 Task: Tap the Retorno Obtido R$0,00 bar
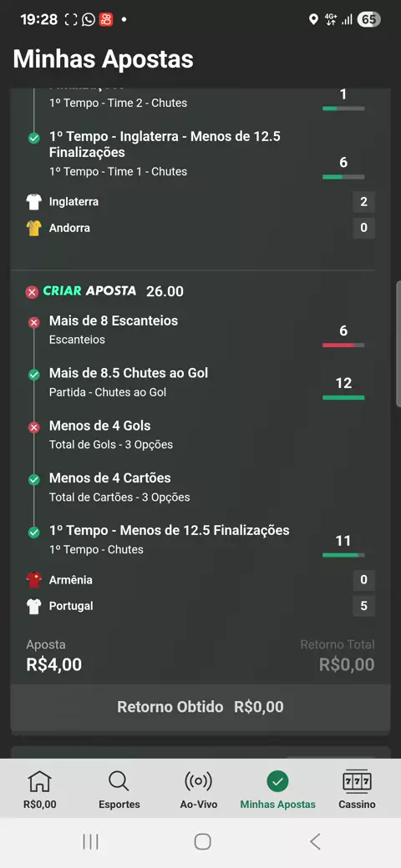coord(200,707)
